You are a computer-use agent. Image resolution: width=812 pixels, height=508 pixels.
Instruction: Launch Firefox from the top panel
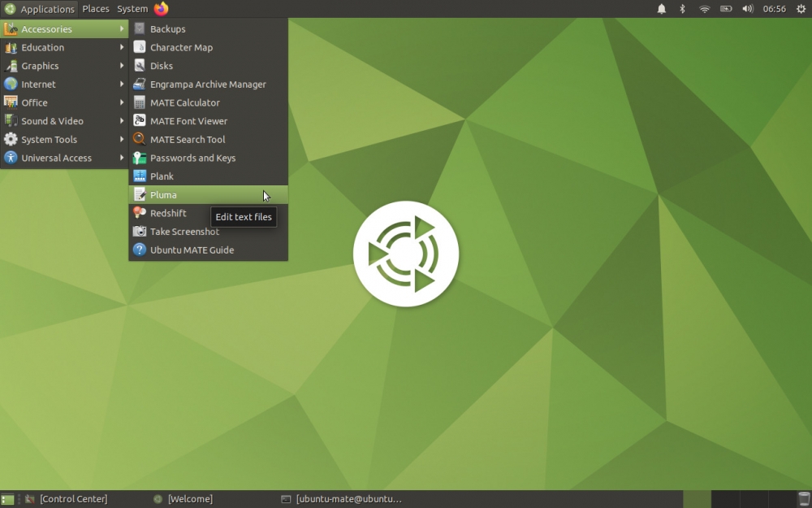coord(162,9)
